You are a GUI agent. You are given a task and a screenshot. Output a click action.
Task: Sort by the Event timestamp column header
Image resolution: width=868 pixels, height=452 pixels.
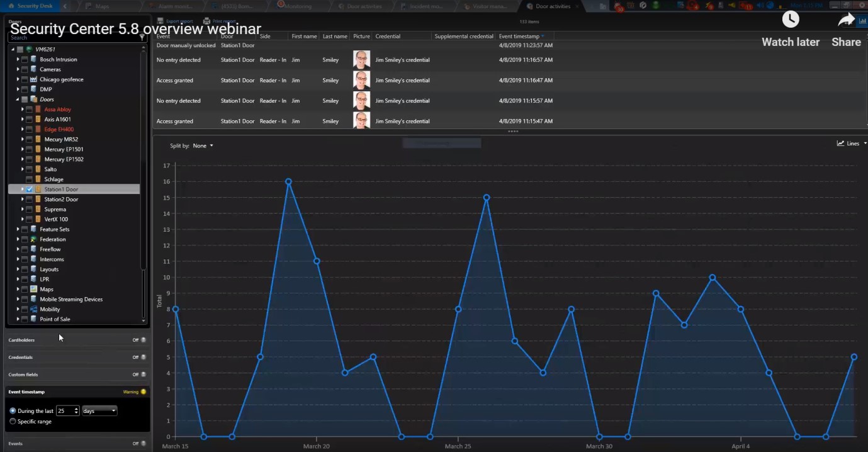pyautogui.click(x=519, y=37)
